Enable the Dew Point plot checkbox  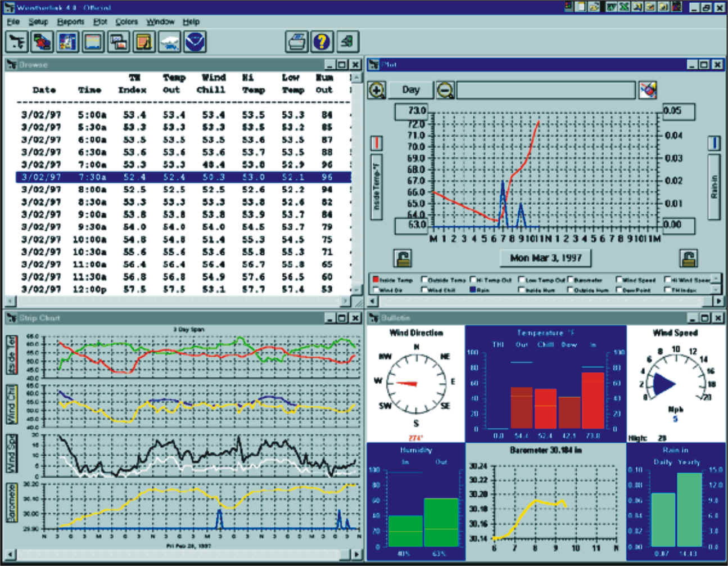point(619,290)
